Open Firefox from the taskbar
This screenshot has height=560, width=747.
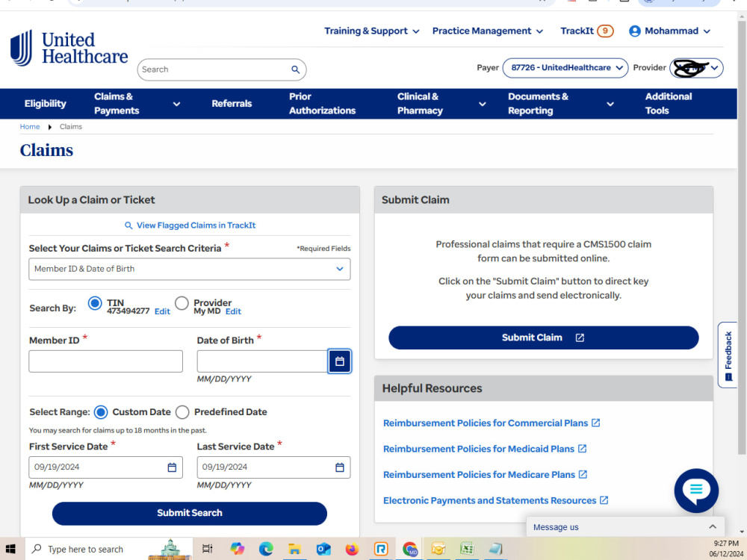tap(352, 549)
